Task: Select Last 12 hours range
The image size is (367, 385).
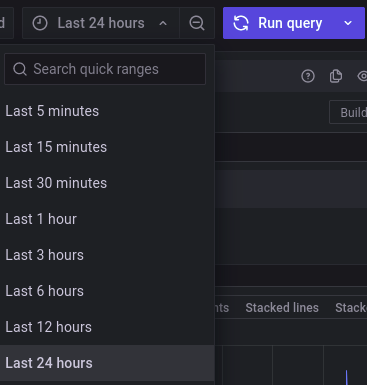Action: click(107, 327)
